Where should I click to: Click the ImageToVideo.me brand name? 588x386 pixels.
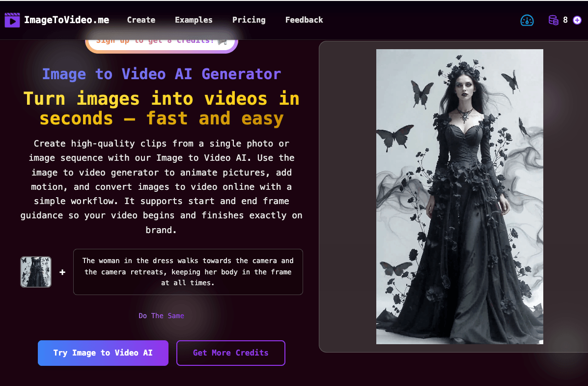(67, 20)
